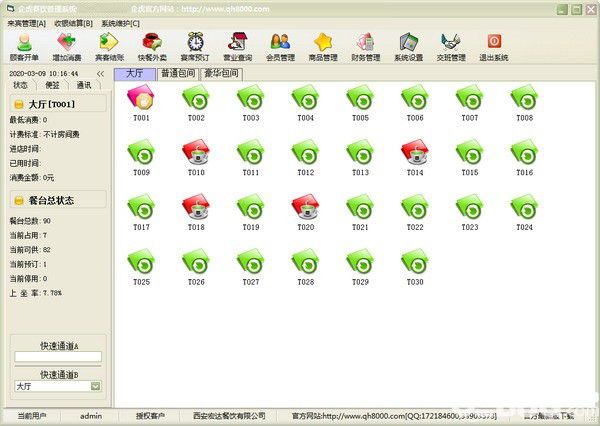Click the 当前占用: 7 line

(28, 235)
